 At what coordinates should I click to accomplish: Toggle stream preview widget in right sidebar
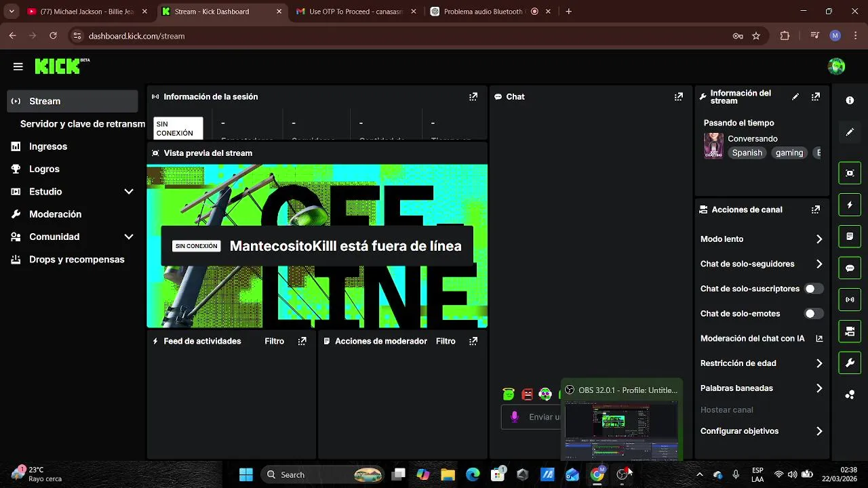click(x=850, y=173)
